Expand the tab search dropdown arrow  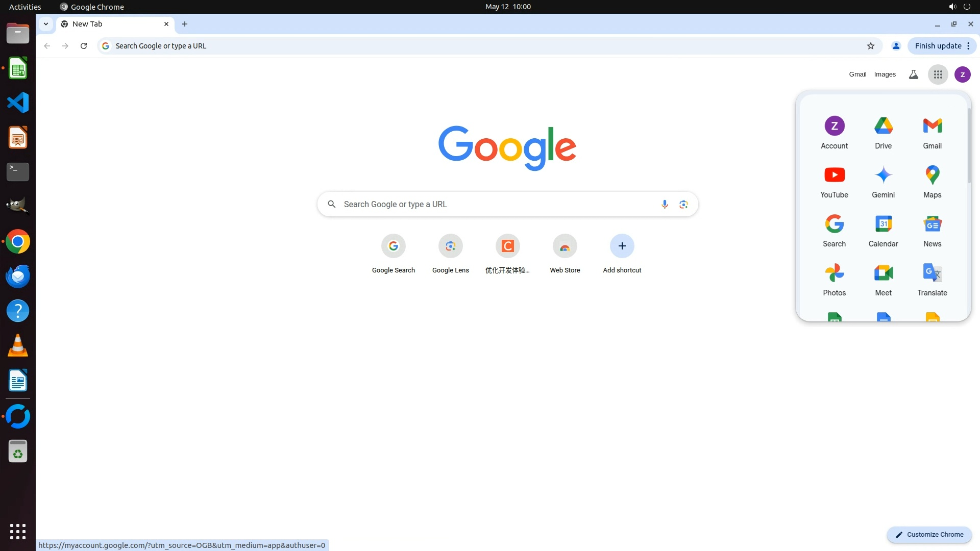click(46, 24)
